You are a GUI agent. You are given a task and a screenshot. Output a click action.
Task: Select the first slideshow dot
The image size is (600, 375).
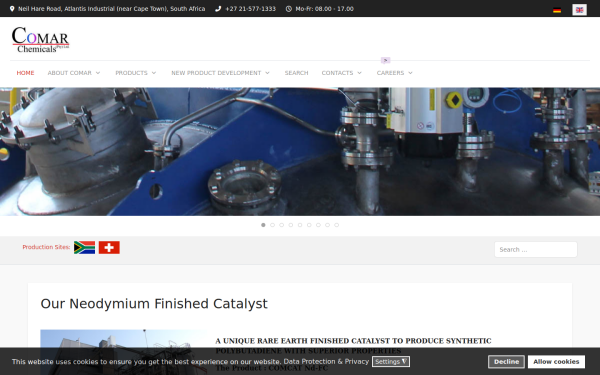pyautogui.click(x=263, y=225)
